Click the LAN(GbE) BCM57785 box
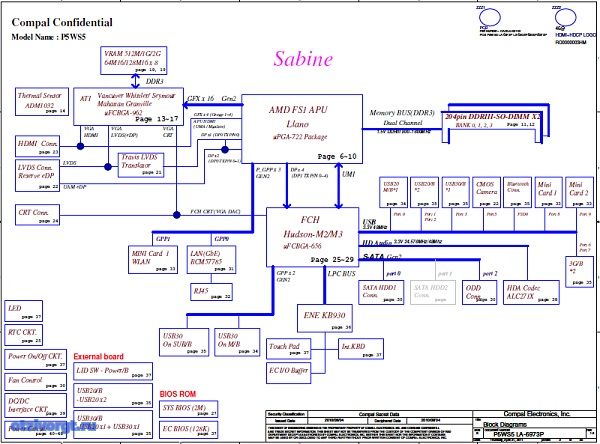Screen dimensions: 600x444 pos(211,260)
